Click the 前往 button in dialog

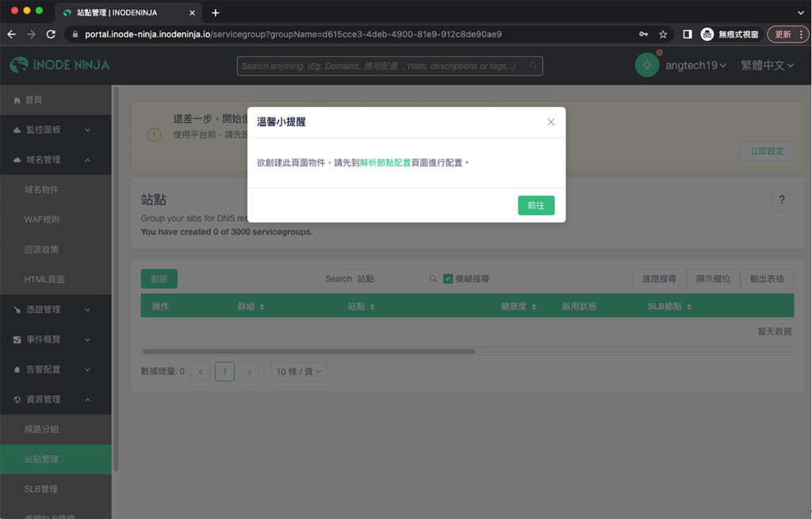pos(536,205)
